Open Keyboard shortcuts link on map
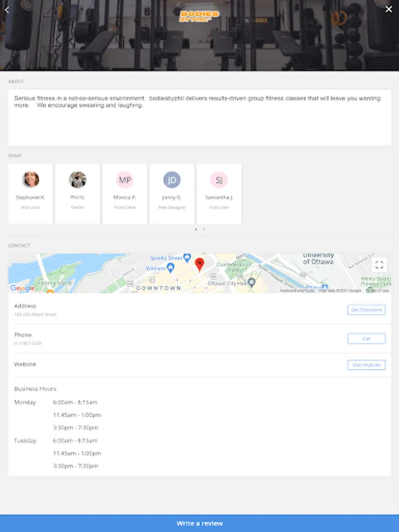Viewport: 399px width, 532px height. click(x=297, y=291)
